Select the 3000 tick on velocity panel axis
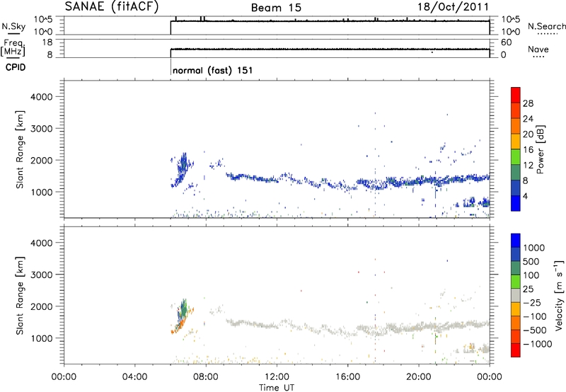The image size is (566, 392). (41, 275)
